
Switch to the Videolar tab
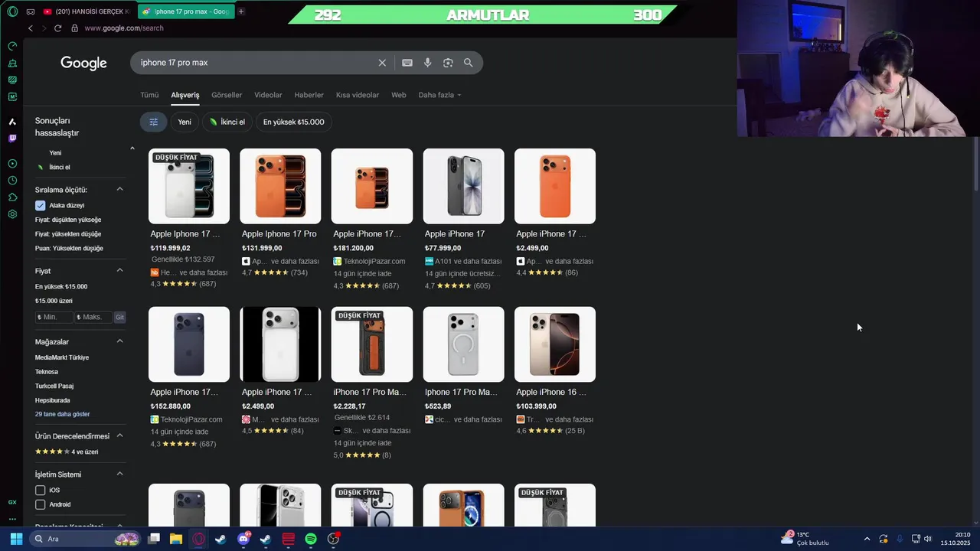click(x=268, y=95)
